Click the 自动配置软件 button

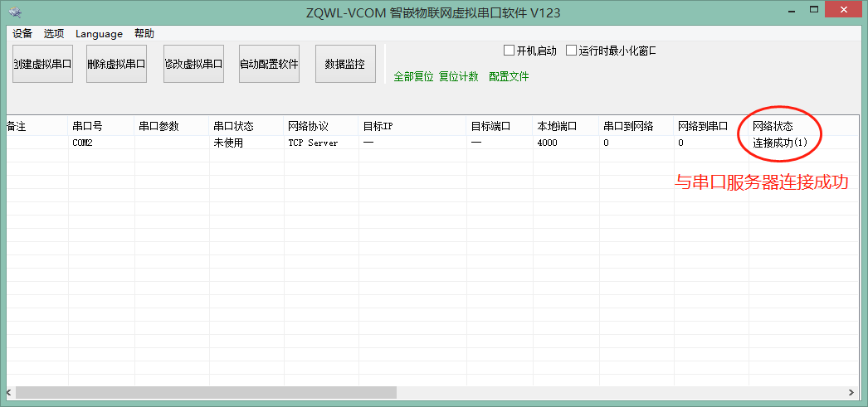click(x=269, y=64)
